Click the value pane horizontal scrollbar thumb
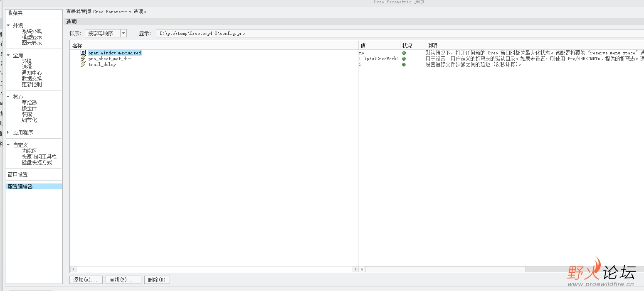Image resolution: width=644 pixels, height=291 pixels. (x=445, y=269)
